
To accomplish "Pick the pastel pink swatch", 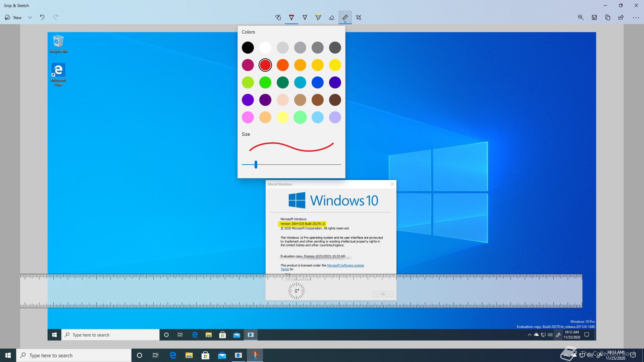I will point(248,117).
